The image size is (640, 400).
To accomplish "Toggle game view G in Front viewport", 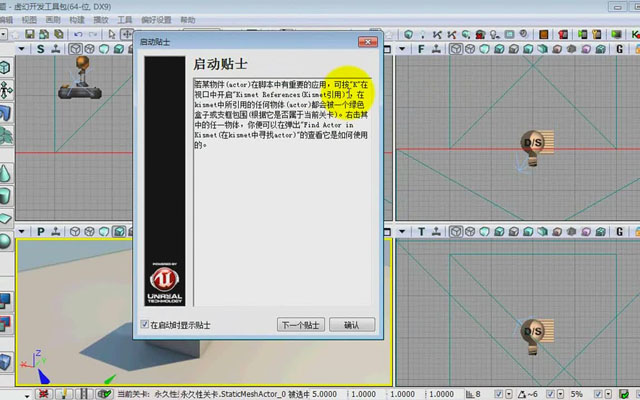I will pyautogui.click(x=620, y=49).
